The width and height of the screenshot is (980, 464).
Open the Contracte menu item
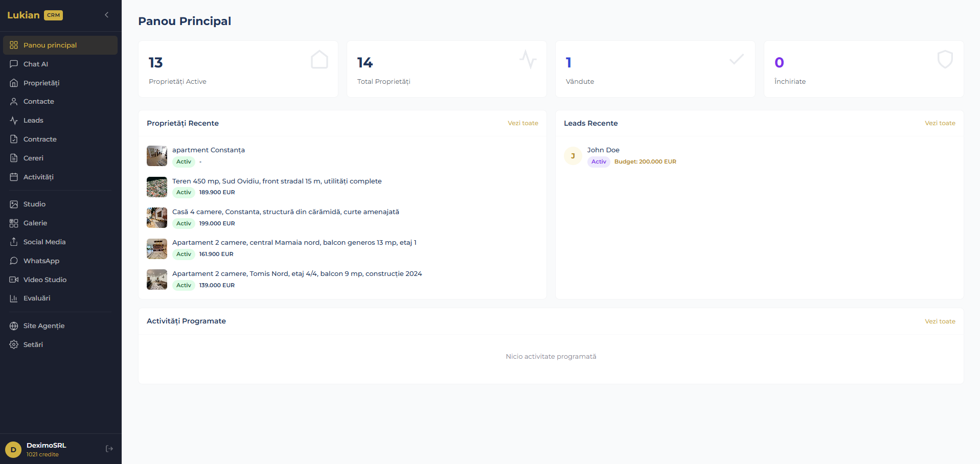(40, 139)
